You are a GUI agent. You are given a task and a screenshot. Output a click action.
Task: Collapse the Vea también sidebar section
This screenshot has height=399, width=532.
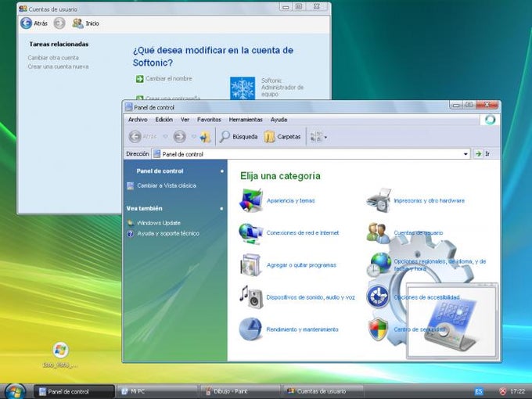221,208
